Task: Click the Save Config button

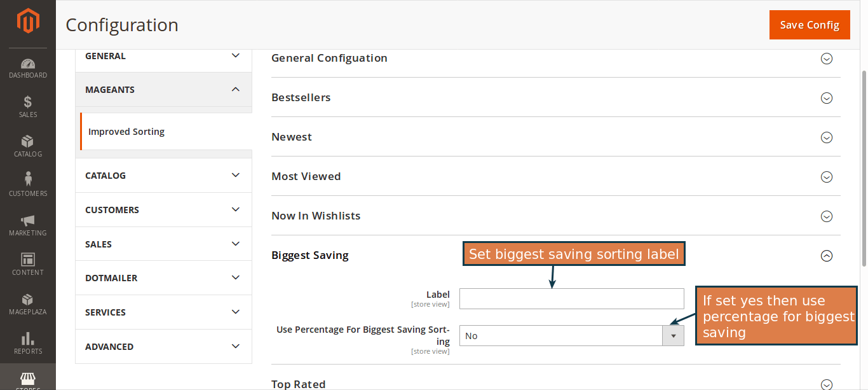Action: [x=810, y=24]
